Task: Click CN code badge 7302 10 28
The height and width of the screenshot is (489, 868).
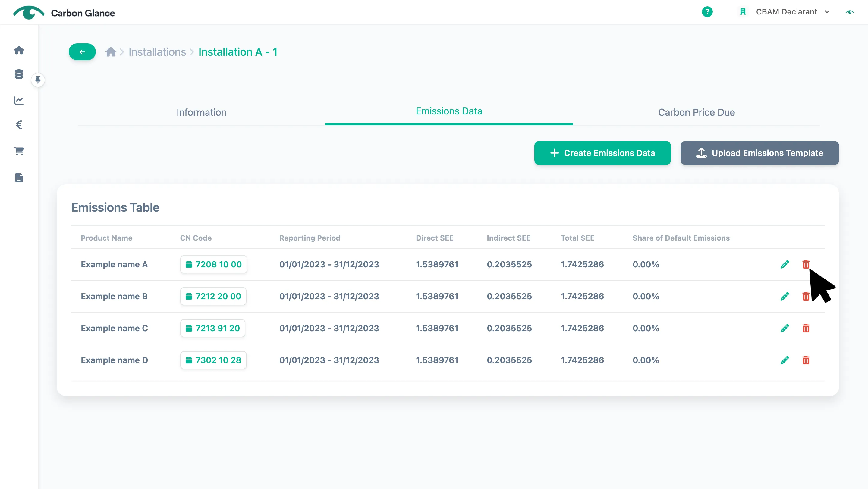Action: [x=213, y=360]
